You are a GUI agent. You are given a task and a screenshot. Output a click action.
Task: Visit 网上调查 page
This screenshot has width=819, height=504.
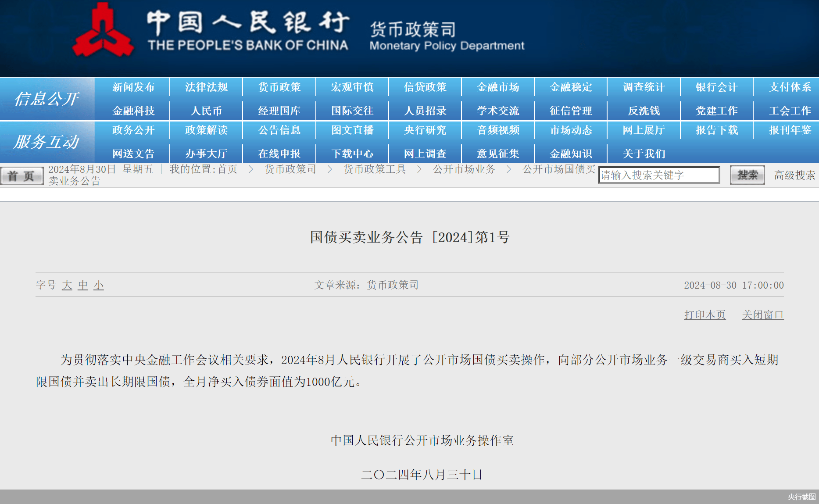tap(425, 154)
